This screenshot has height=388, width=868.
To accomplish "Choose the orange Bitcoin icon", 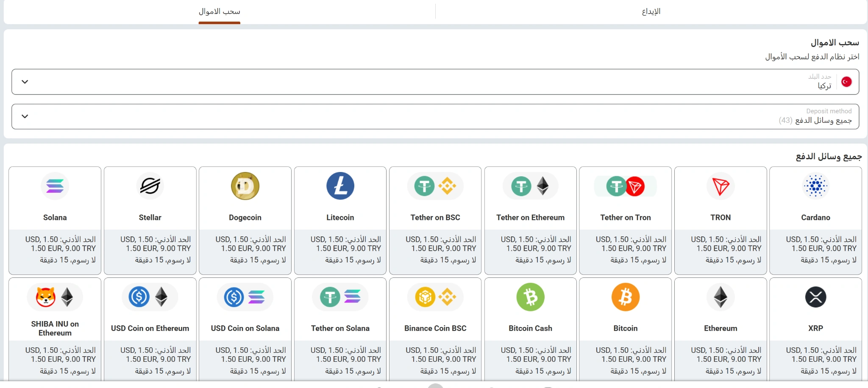I will 626,297.
